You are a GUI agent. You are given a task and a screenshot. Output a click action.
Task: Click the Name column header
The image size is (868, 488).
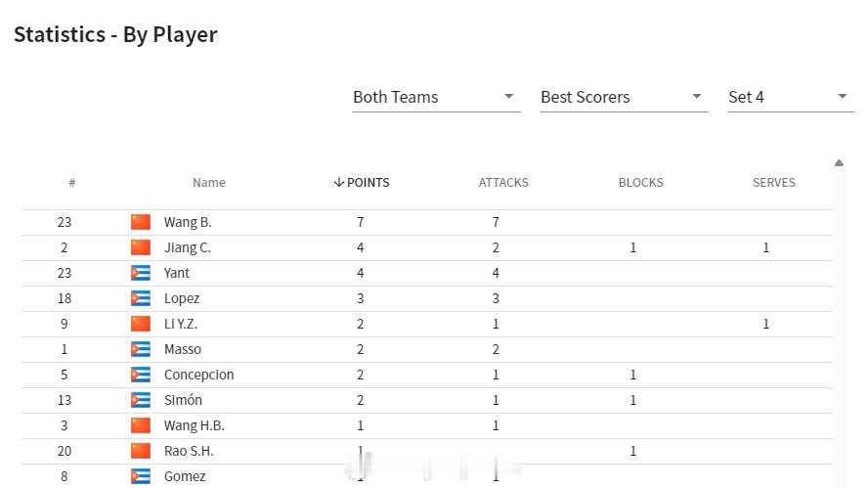pyautogui.click(x=209, y=183)
